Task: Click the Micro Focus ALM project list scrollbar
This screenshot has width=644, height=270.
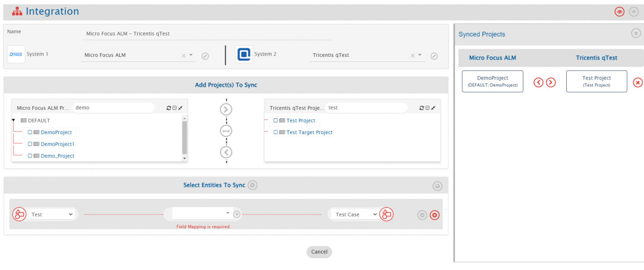Action: pyautogui.click(x=184, y=138)
